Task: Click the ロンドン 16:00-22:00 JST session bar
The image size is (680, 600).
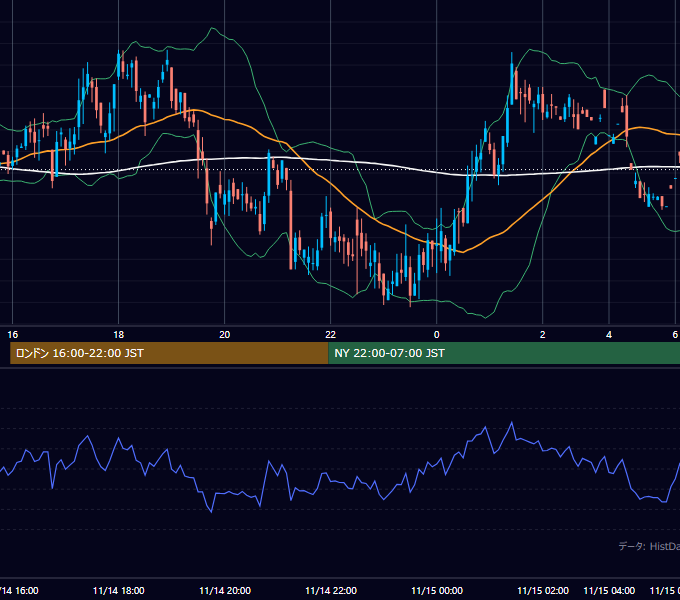Action: 169,353
